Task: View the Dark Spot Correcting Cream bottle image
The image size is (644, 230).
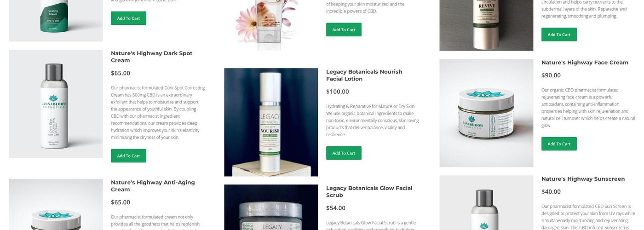Action: 56,104
